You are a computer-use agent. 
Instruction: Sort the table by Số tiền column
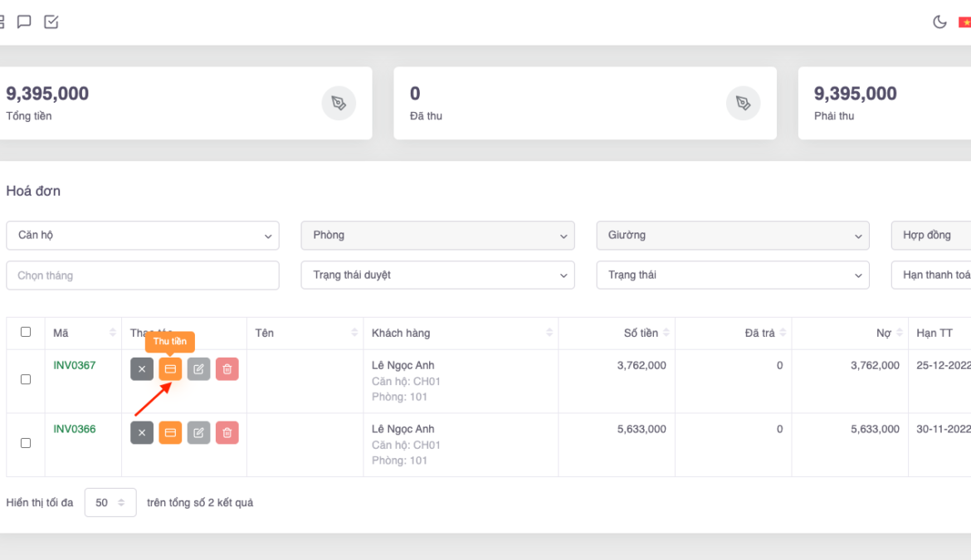point(641,334)
